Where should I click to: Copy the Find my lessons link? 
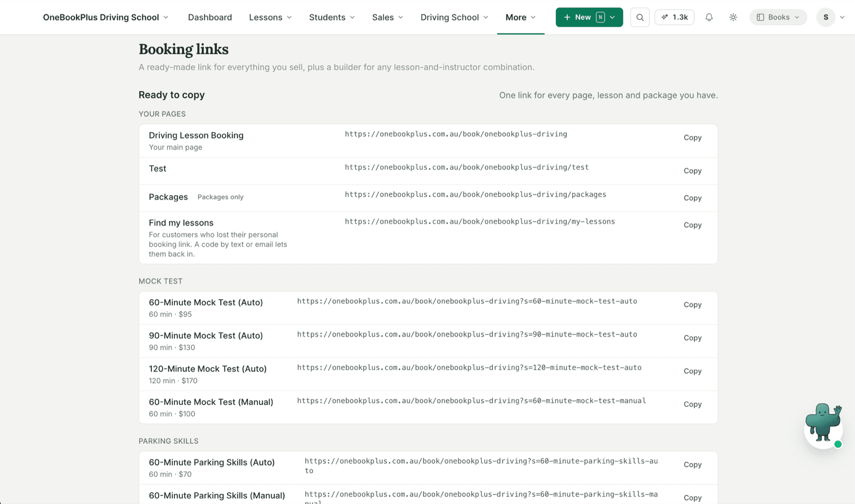coord(692,225)
